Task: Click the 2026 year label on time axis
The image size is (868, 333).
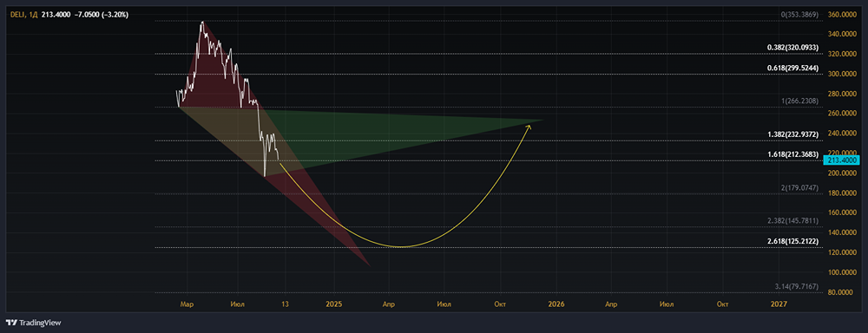Action: tap(556, 304)
